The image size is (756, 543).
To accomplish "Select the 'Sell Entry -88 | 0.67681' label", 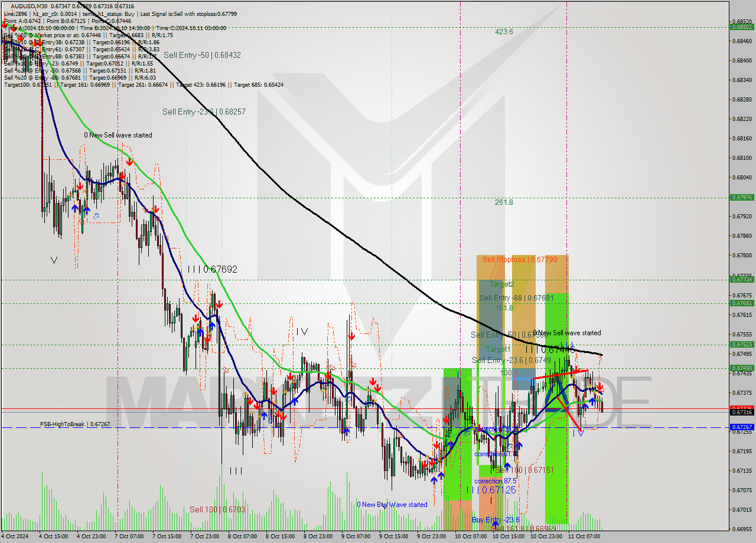I will (516, 298).
